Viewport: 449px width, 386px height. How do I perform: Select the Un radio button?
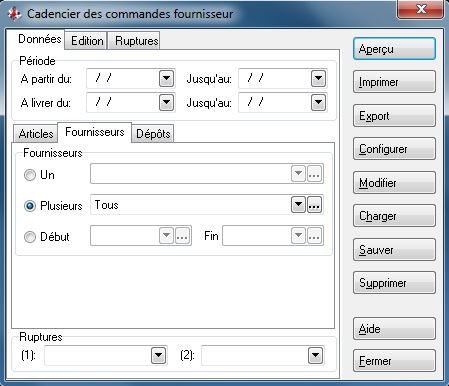(30, 175)
